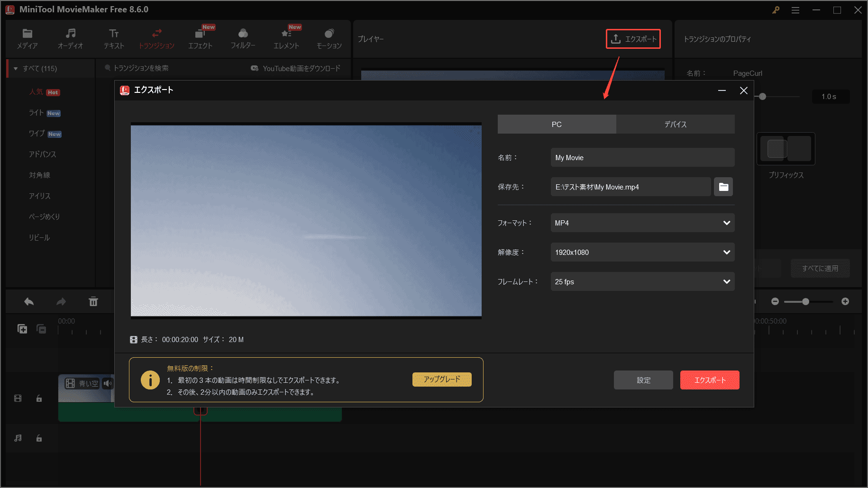Image resolution: width=868 pixels, height=488 pixels.
Task: Open the エフェクト panel with New badge
Action: (x=200, y=38)
